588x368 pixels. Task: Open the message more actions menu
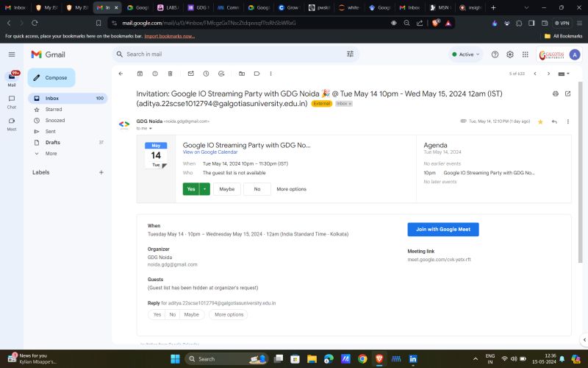click(x=567, y=121)
